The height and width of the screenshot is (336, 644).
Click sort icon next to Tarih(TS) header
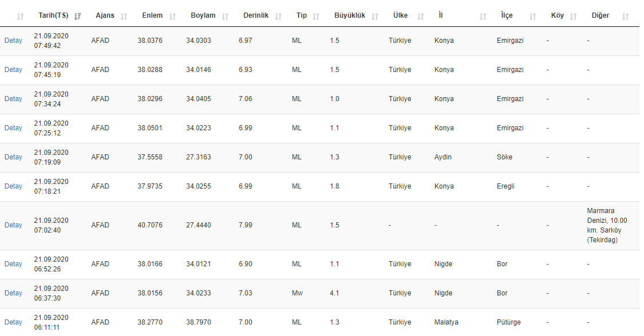[x=78, y=16]
